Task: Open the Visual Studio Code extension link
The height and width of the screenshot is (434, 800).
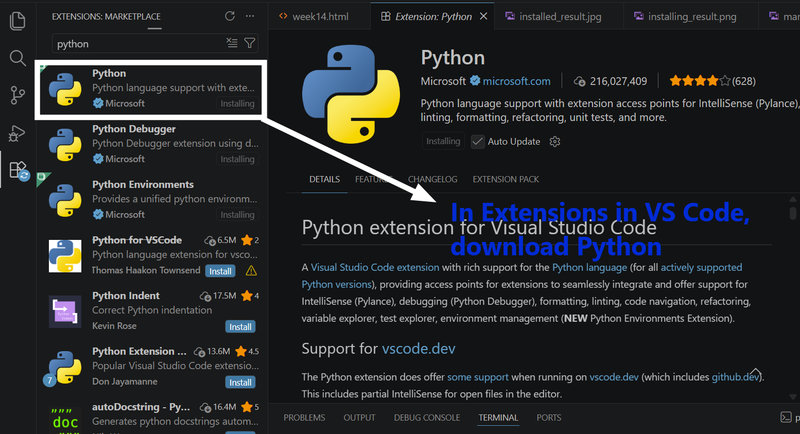Action: point(375,267)
